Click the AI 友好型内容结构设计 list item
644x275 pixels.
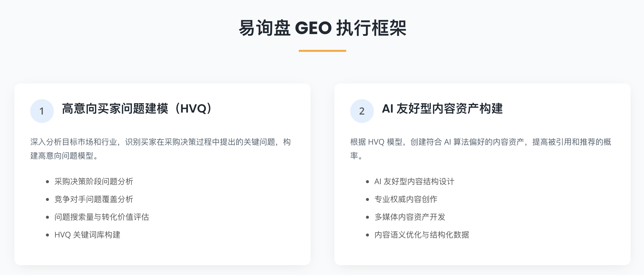(414, 181)
